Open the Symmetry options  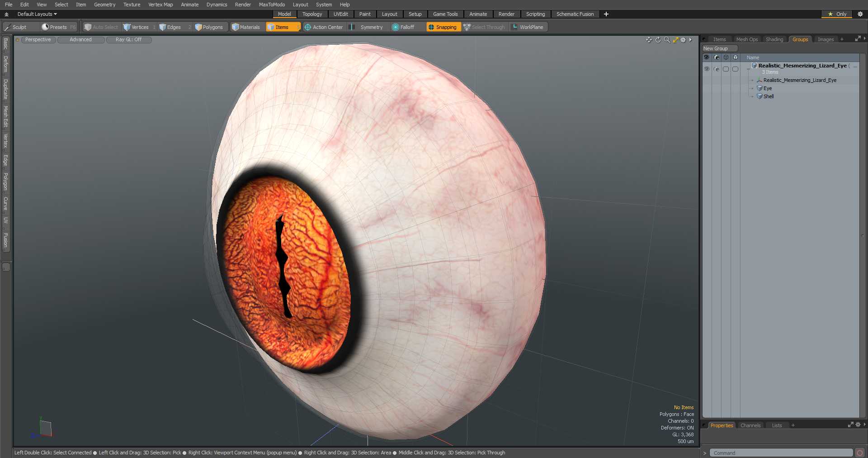[x=367, y=27]
